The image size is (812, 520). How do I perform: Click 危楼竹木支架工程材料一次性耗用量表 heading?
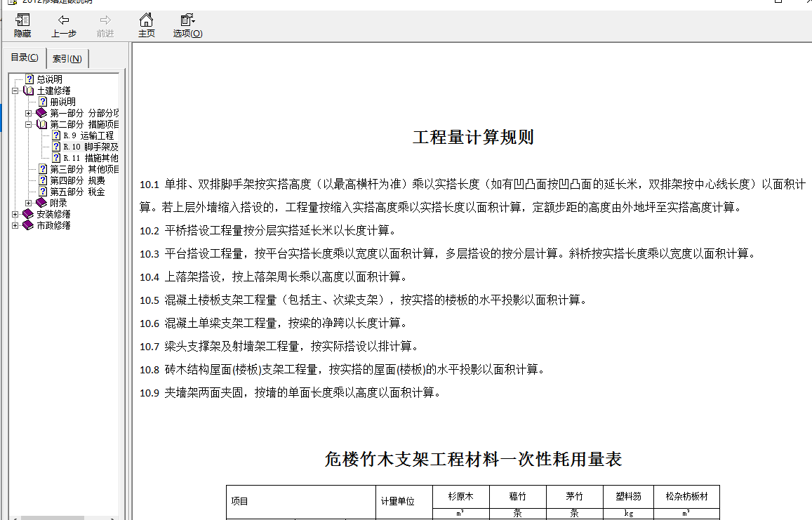473,460
